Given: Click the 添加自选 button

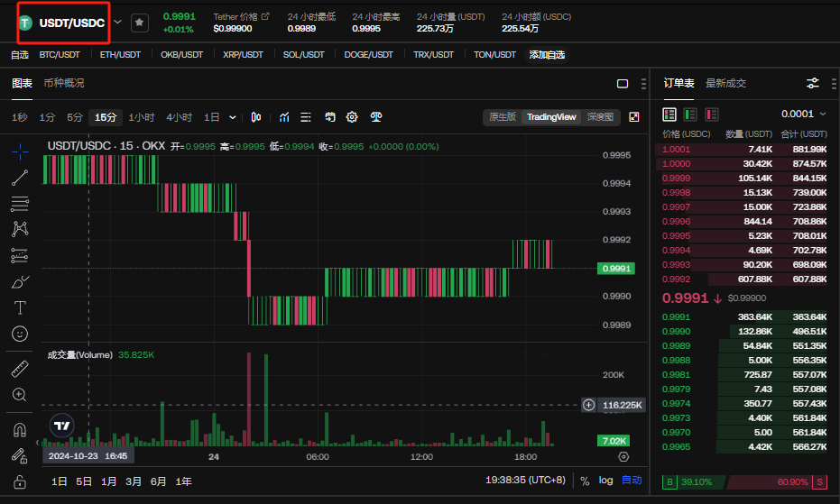Looking at the screenshot, I should coord(547,55).
